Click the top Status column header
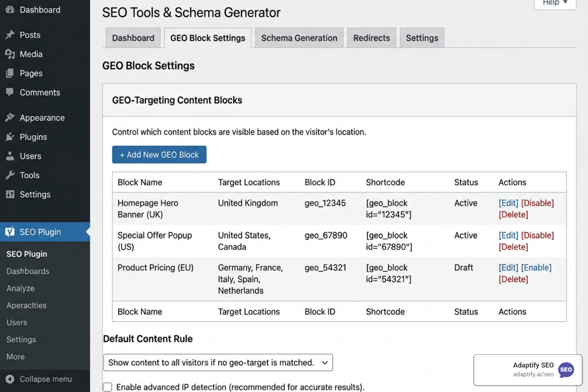Viewport: 588px width, 392px height. click(466, 182)
